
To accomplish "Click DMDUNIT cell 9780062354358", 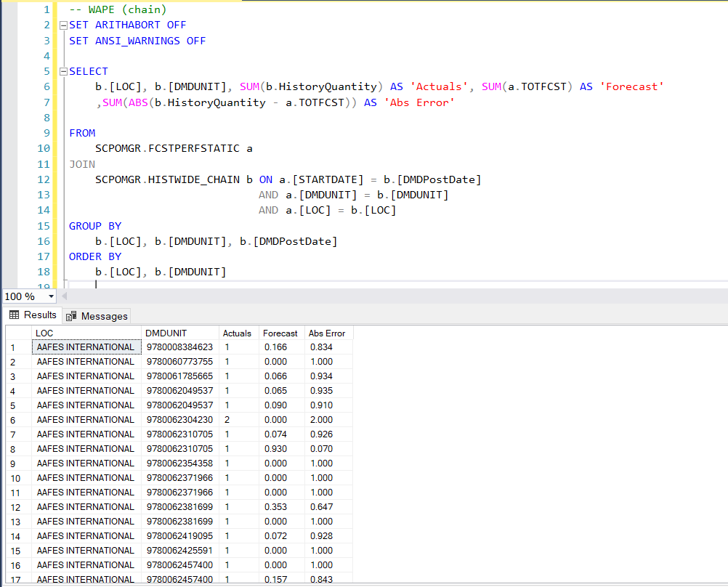I will click(x=180, y=463).
